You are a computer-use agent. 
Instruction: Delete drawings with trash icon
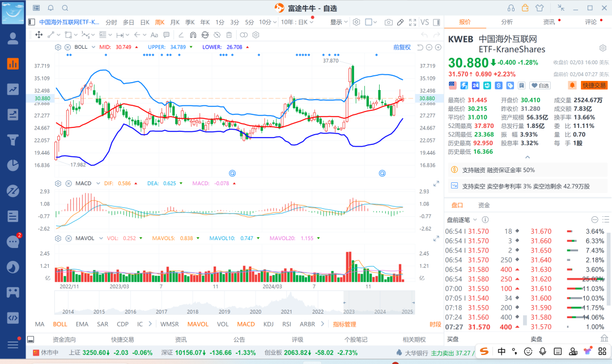[x=229, y=35]
